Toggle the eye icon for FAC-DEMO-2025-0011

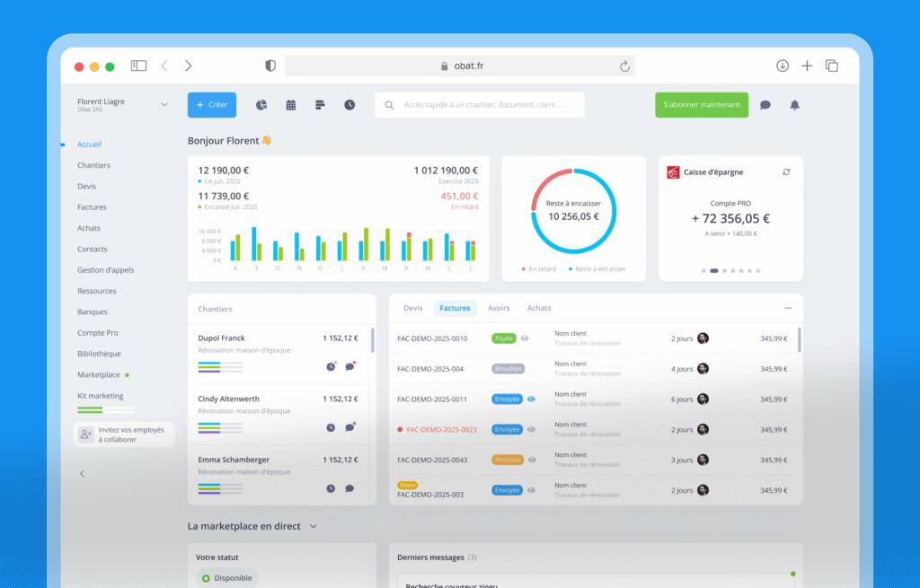tap(531, 399)
